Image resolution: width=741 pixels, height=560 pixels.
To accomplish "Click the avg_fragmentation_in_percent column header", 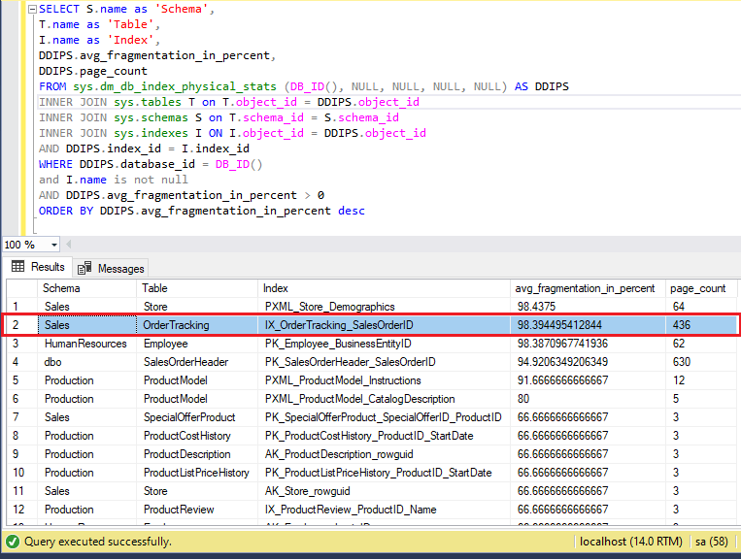I will click(x=588, y=288).
